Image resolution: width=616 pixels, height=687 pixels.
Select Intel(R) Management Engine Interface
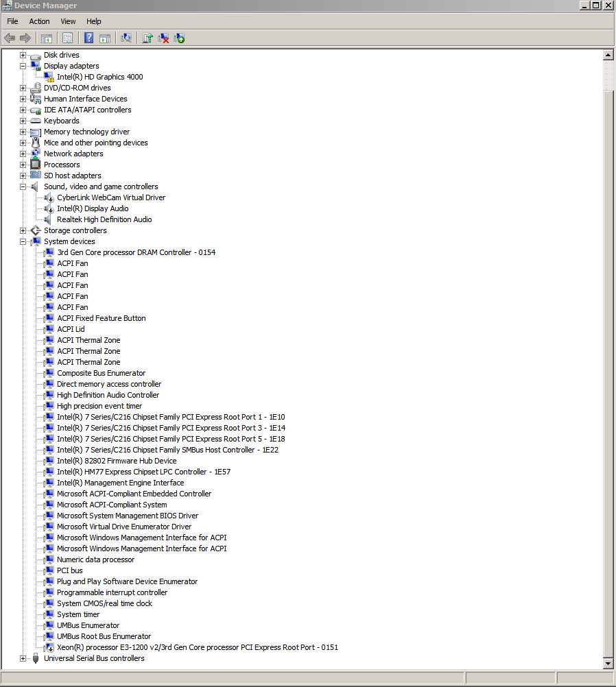[121, 483]
